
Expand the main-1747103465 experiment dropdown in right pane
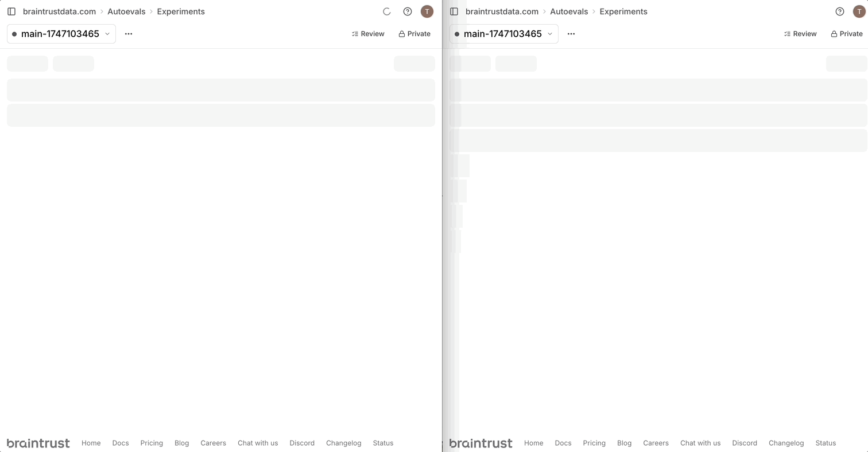(x=504, y=34)
